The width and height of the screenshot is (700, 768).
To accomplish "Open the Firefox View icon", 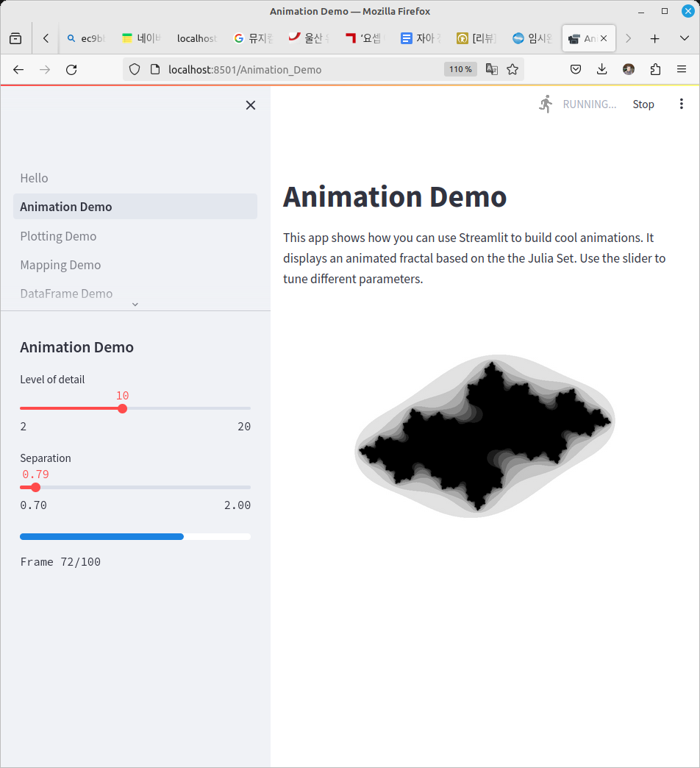I will [15, 38].
